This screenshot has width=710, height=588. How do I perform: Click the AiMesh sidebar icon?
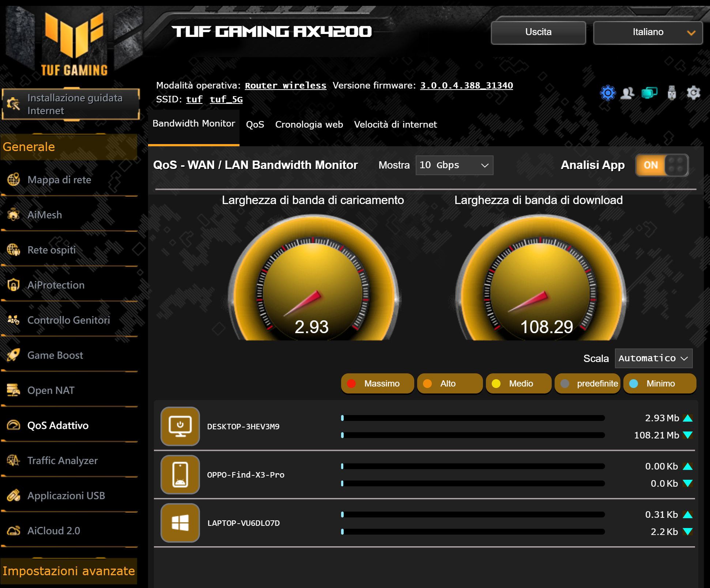click(x=14, y=215)
